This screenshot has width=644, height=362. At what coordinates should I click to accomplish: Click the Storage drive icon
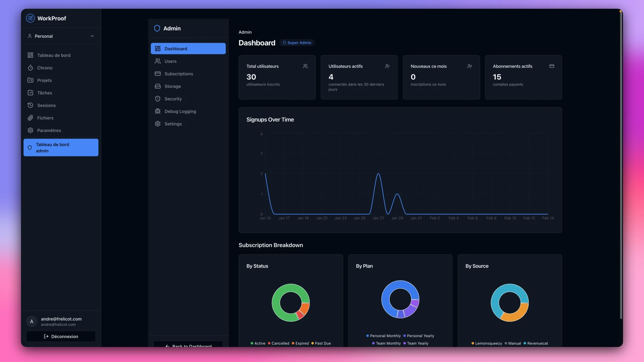coord(158,86)
